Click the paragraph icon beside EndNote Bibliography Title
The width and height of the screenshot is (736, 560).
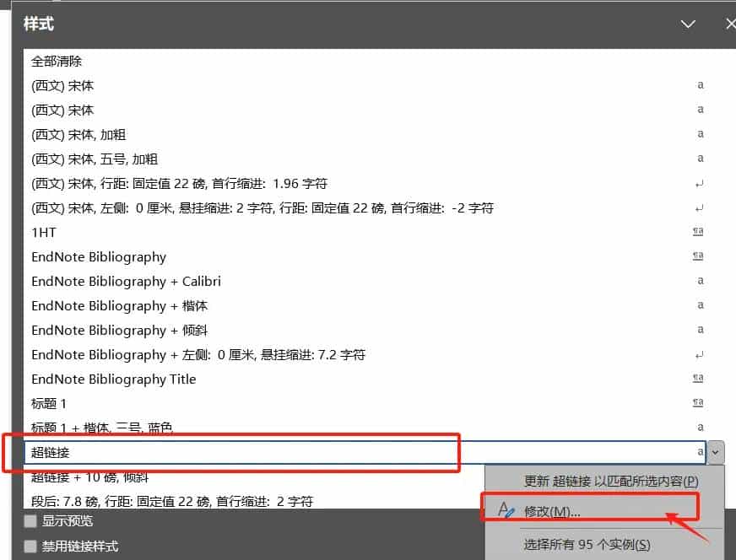pos(698,379)
